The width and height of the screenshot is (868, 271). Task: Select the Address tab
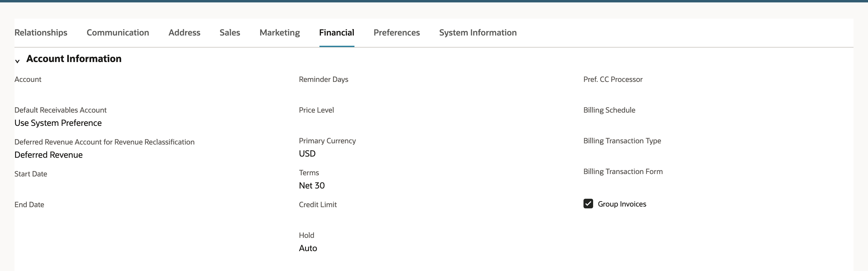[x=184, y=33]
